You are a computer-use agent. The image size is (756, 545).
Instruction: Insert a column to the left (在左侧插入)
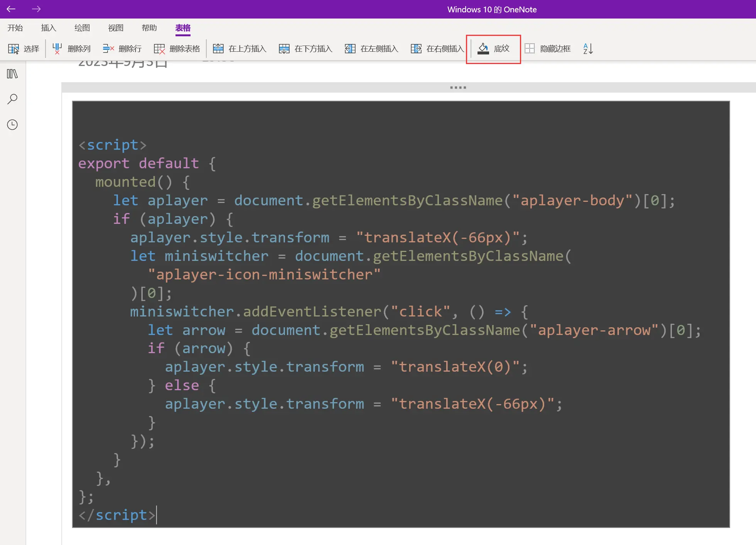coord(371,49)
